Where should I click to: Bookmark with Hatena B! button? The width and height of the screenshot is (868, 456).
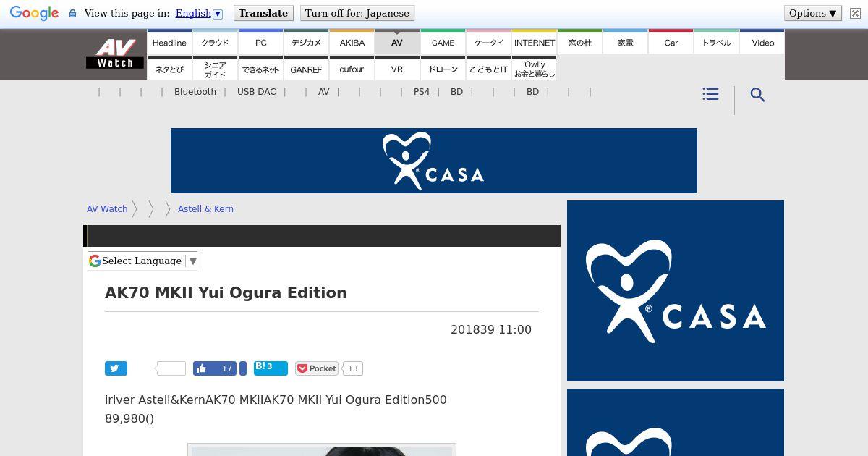271,368
